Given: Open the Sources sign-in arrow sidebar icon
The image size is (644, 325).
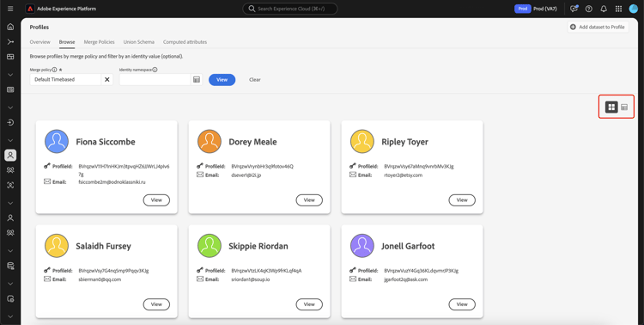Looking at the screenshot, I should point(10,122).
